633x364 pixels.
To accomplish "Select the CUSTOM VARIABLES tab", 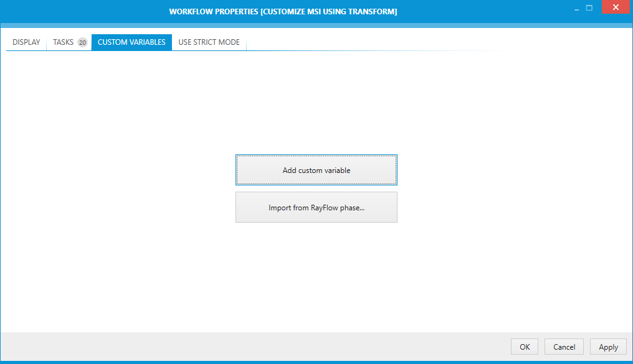I will tap(131, 42).
